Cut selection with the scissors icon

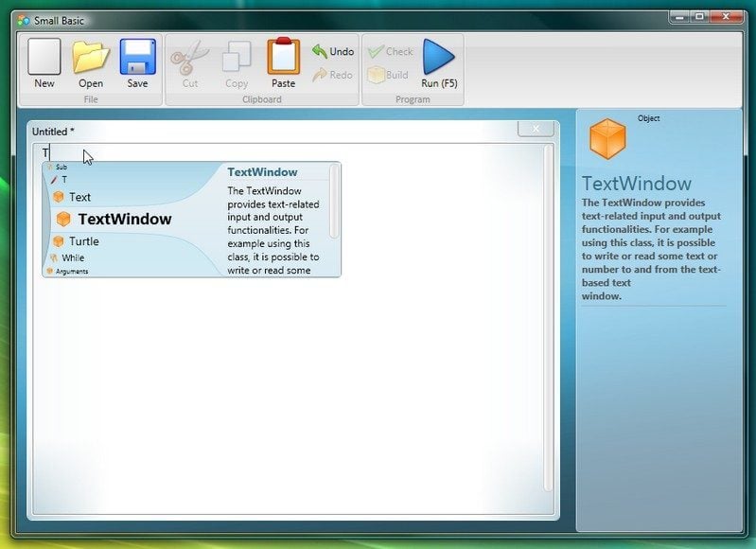point(190,59)
